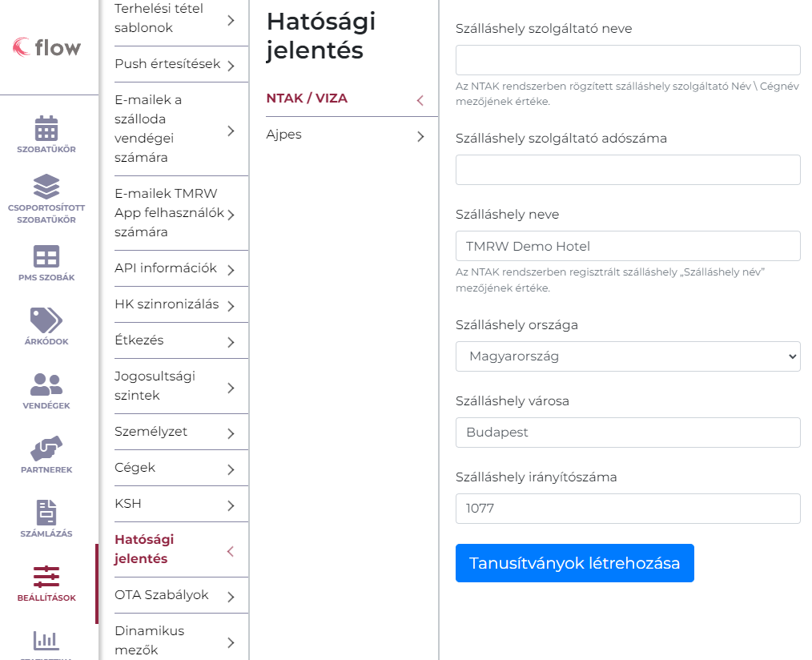Image resolution: width=812 pixels, height=660 pixels.
Task: Click the Tanusítványok létrehozása button
Action: point(574,563)
